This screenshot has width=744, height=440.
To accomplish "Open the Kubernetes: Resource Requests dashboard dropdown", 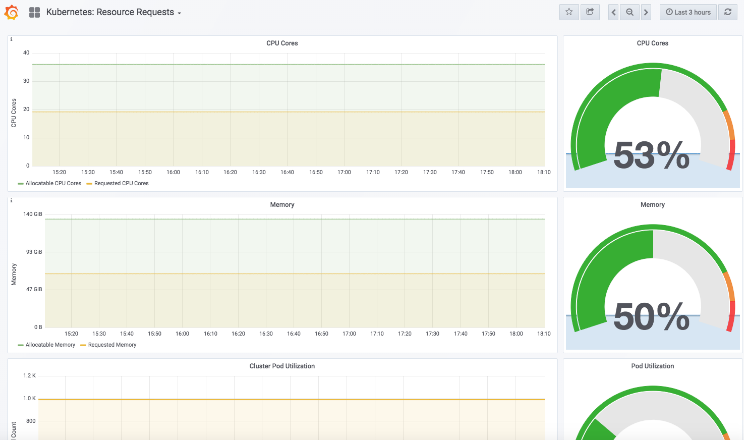I will click(x=113, y=12).
